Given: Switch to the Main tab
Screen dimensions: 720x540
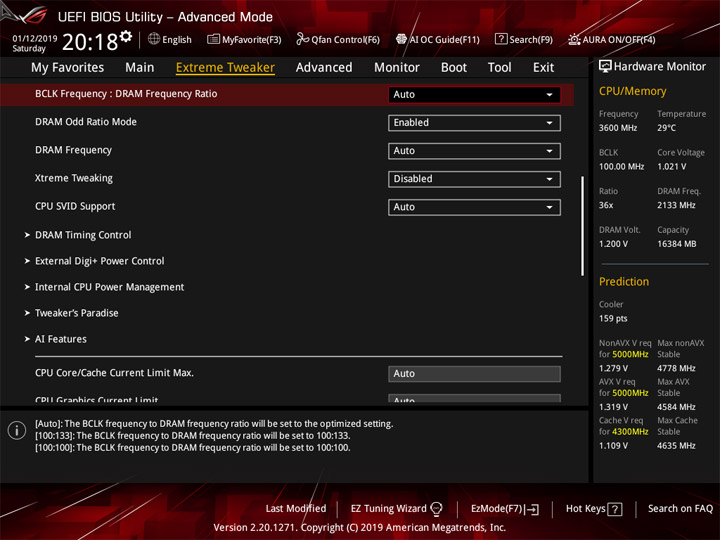Looking at the screenshot, I should pos(140,68).
